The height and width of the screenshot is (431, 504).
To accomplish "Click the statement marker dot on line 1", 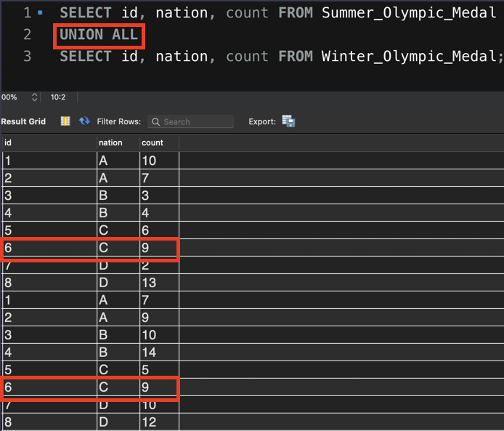I will tap(40, 13).
